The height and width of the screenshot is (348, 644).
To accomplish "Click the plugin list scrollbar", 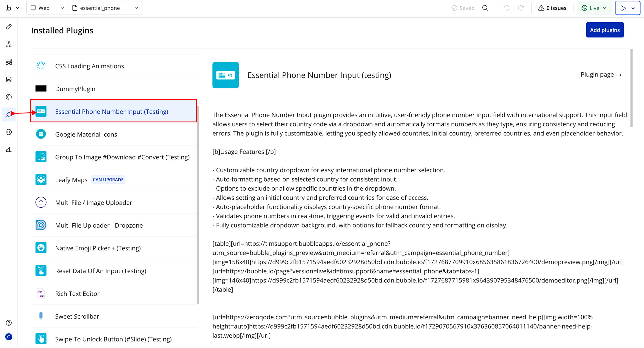I will 198,205.
